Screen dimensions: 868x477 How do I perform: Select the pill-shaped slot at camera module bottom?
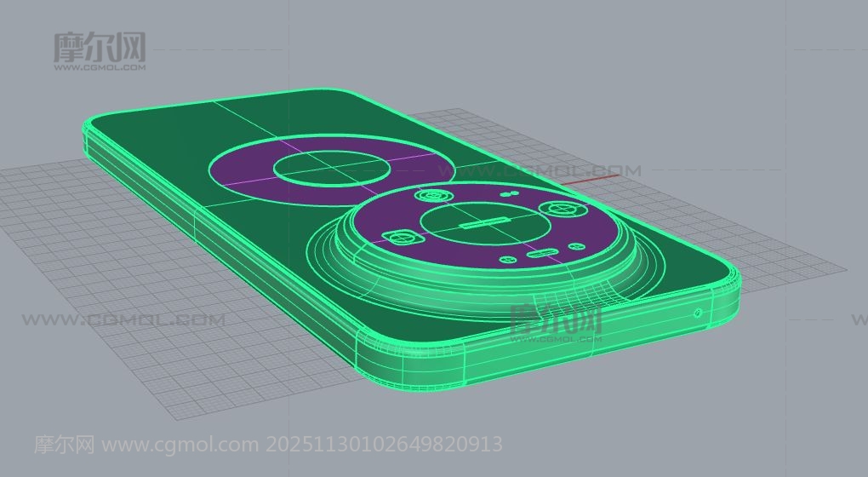(540, 253)
